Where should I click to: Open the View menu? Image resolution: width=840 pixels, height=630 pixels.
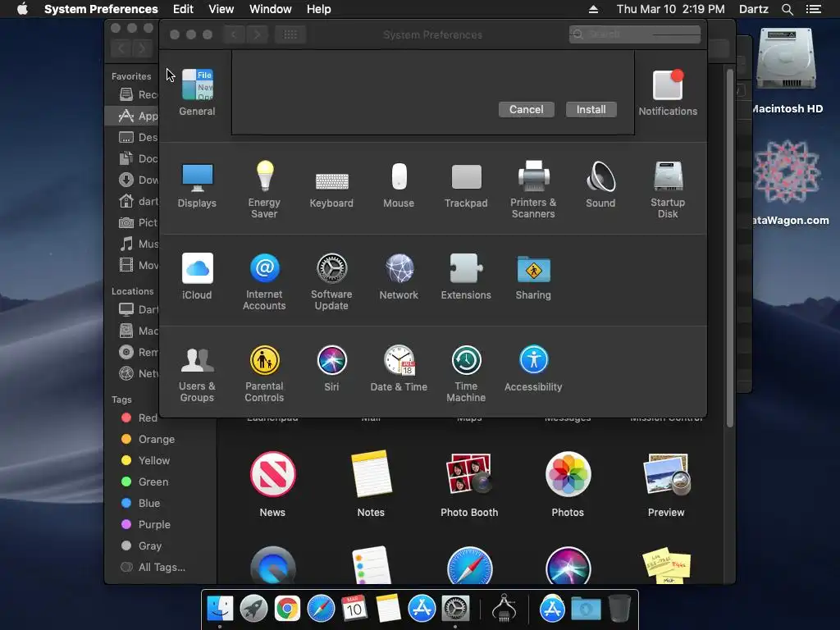[221, 9]
